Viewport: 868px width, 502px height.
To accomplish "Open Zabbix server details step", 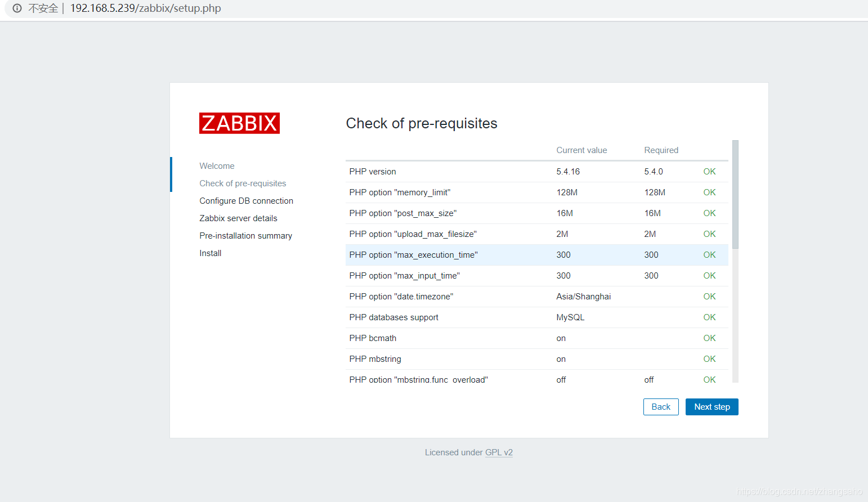I will coord(238,218).
